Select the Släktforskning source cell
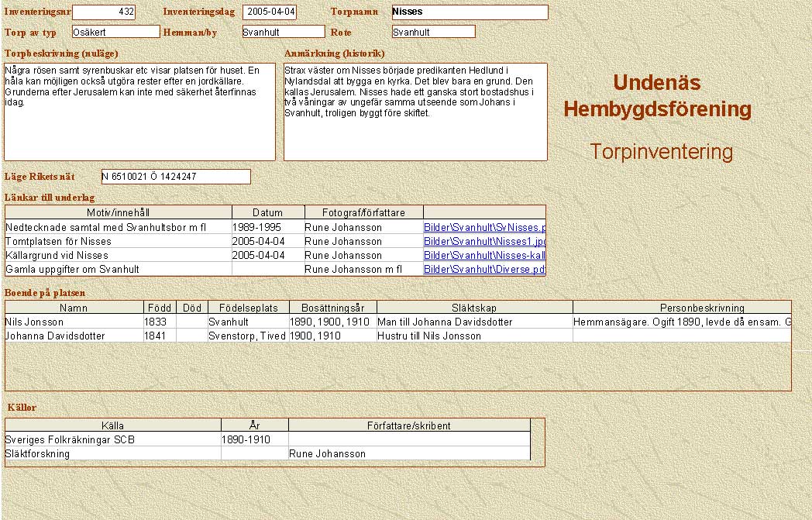Image resolution: width=812 pixels, height=520 pixels. pos(112,454)
